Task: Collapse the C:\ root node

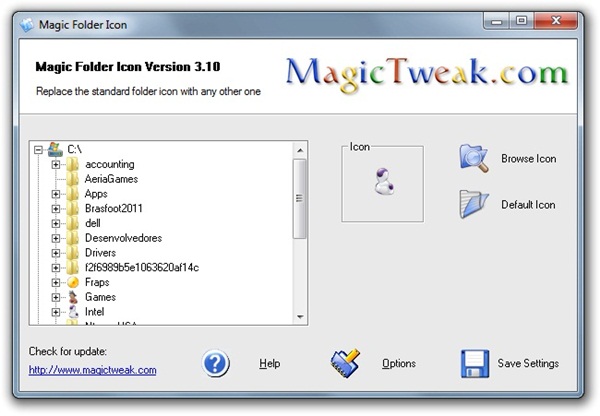Action: tap(38, 149)
